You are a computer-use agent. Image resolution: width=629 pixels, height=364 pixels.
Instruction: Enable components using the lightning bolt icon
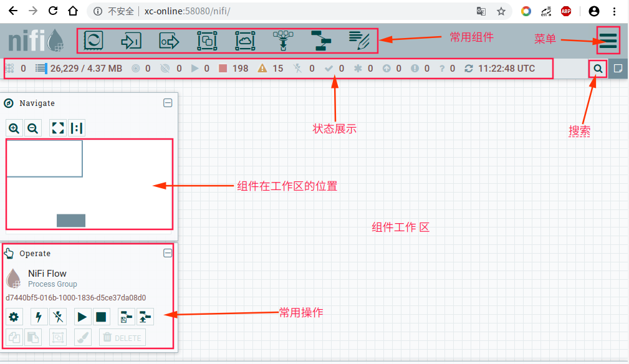(38, 317)
